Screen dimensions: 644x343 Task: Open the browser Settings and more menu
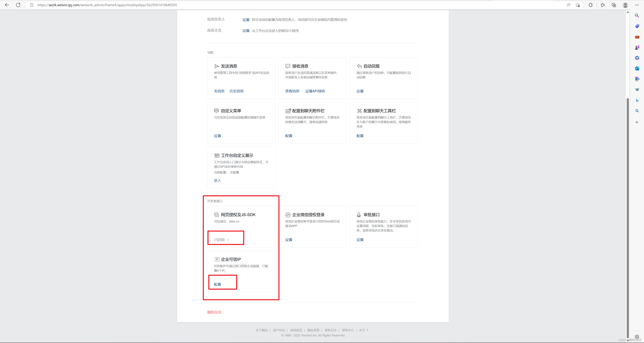pyautogui.click(x=637, y=5)
